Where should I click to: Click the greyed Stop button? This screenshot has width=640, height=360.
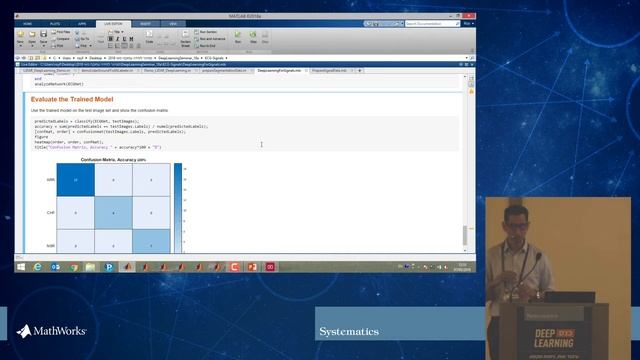click(x=265, y=37)
